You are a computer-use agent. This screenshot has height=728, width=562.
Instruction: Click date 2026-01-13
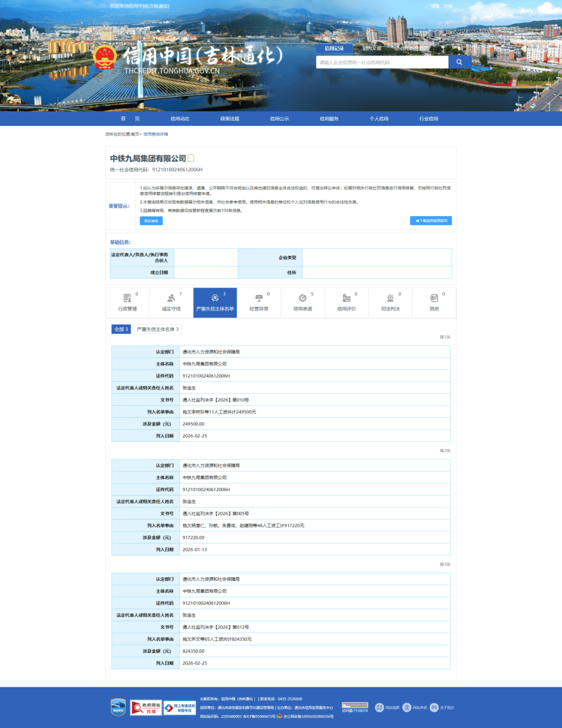point(195,550)
